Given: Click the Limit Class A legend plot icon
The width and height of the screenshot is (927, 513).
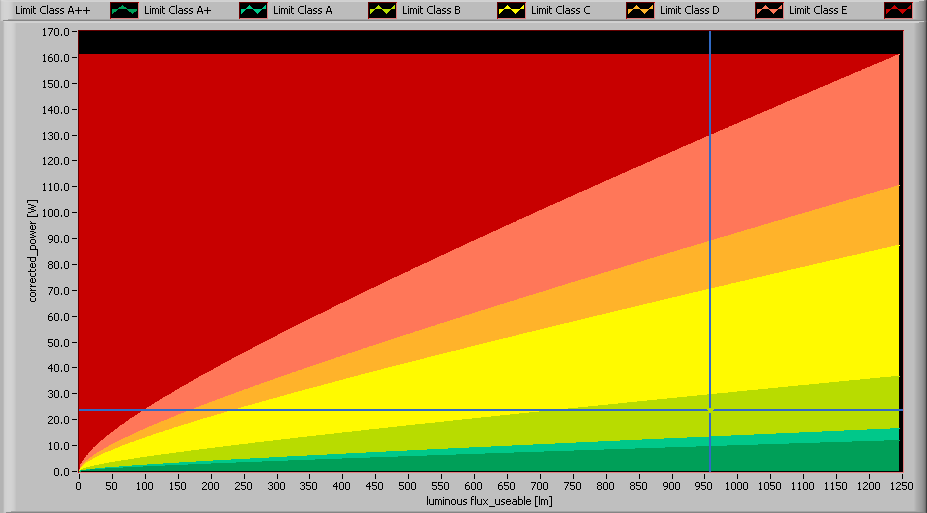Looking at the screenshot, I should click(382, 10).
